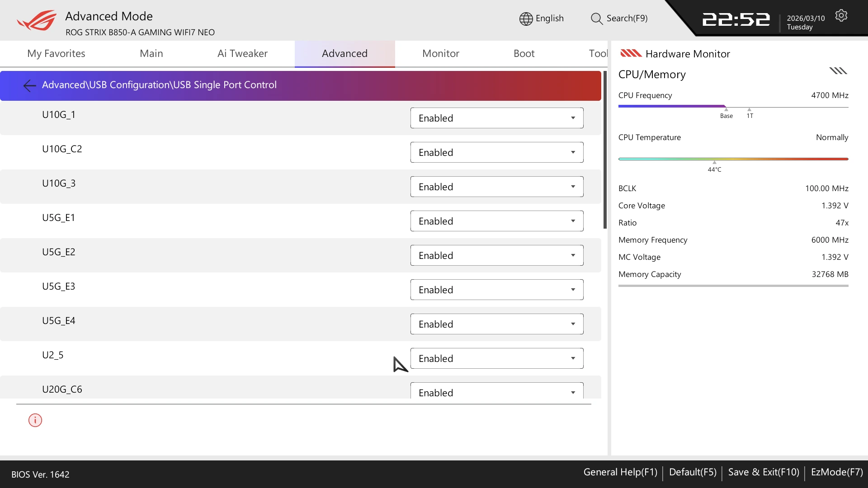Open the U10G_C2 Enabled dropdown

(496, 152)
